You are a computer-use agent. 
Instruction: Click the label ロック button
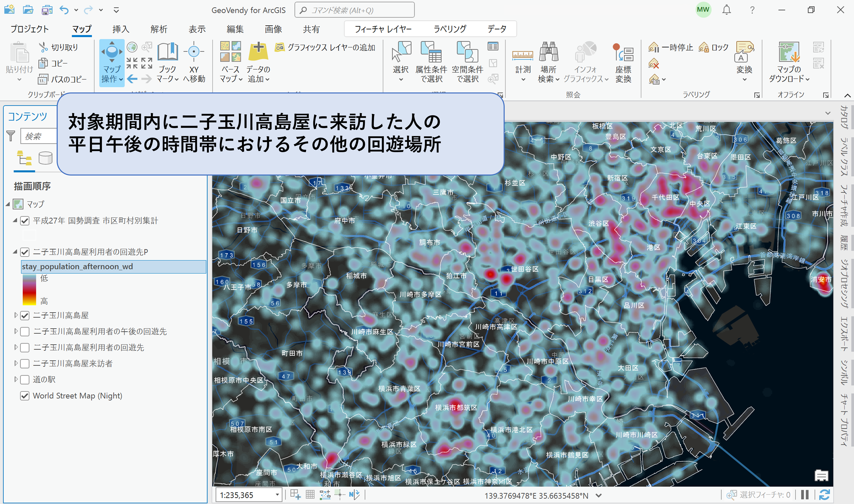pyautogui.click(x=714, y=47)
